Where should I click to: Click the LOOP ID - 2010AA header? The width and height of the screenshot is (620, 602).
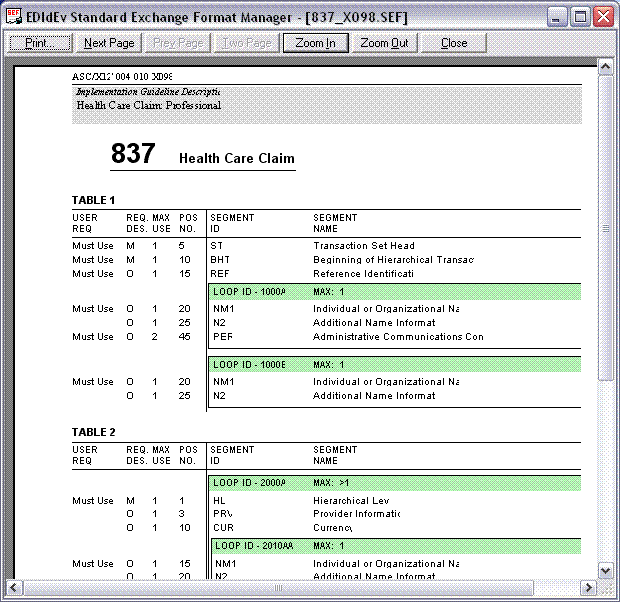pos(396,546)
